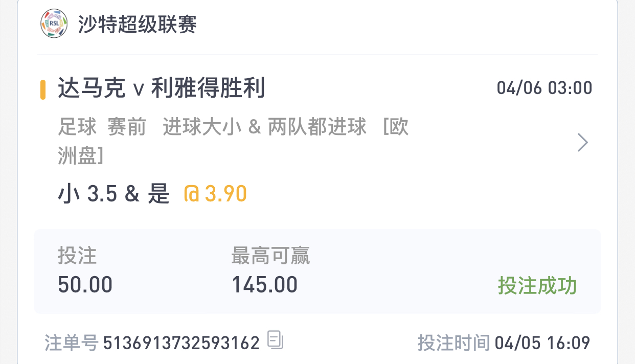Image resolution: width=635 pixels, height=364 pixels.
Task: Click the yellow marker bar beside the match title
Action: (43, 89)
